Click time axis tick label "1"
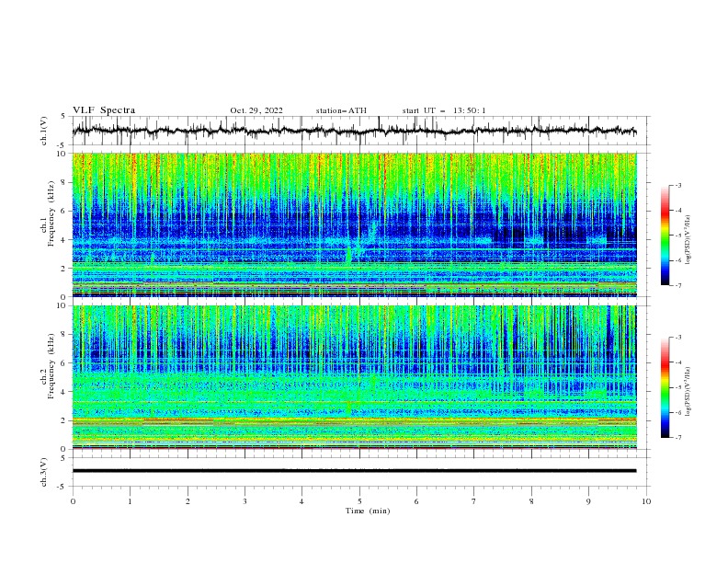 click(x=130, y=501)
